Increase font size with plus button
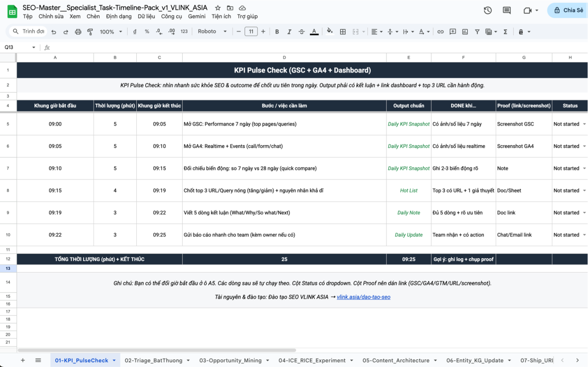 tap(263, 32)
